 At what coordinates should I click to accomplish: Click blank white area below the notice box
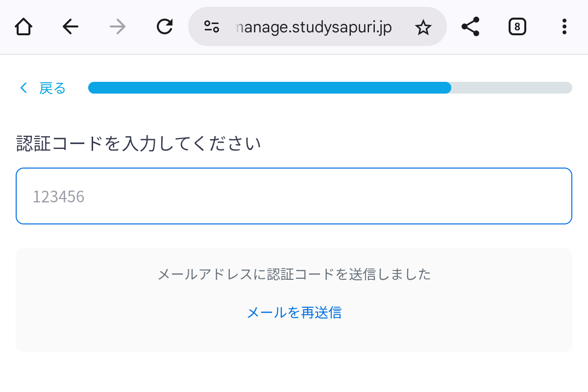pyautogui.click(x=294, y=372)
